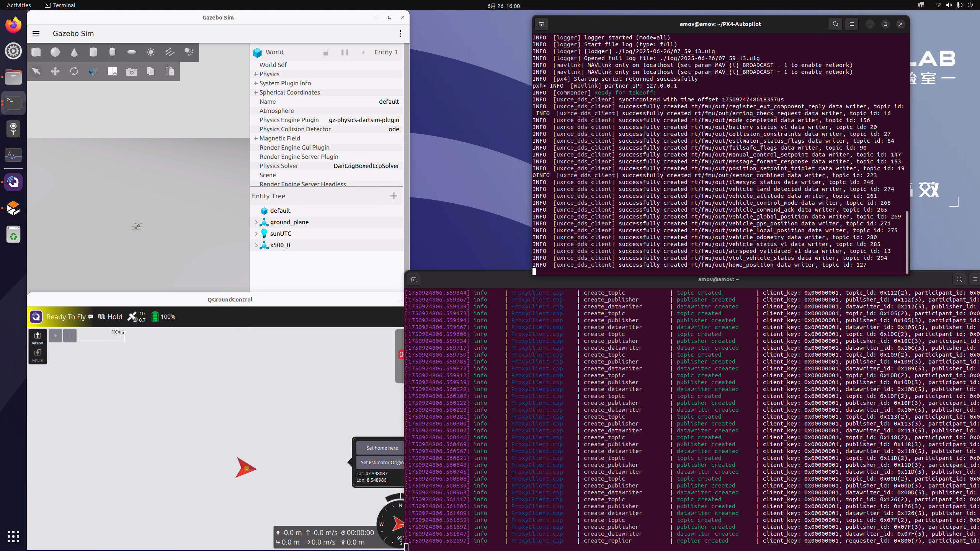Select the Atmosphere row
This screenshot has height=551, width=980.
click(x=327, y=111)
